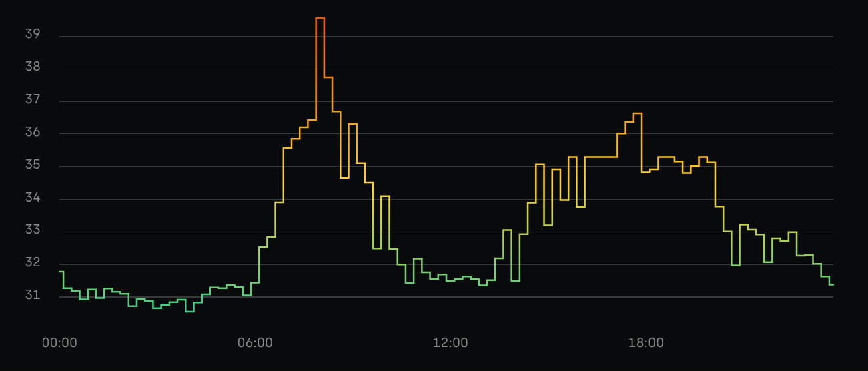
Task: Select the line's starting step at 00:00
Action: tap(61, 272)
